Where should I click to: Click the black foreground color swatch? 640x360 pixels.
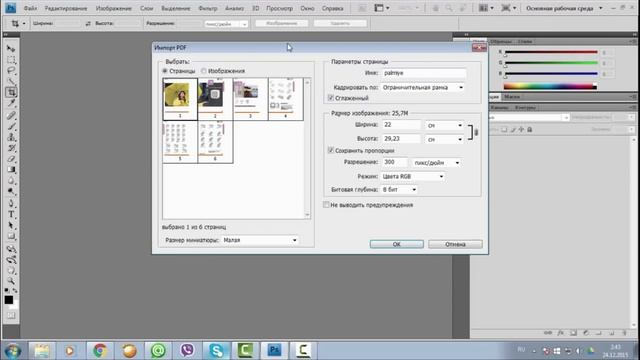coord(8,300)
